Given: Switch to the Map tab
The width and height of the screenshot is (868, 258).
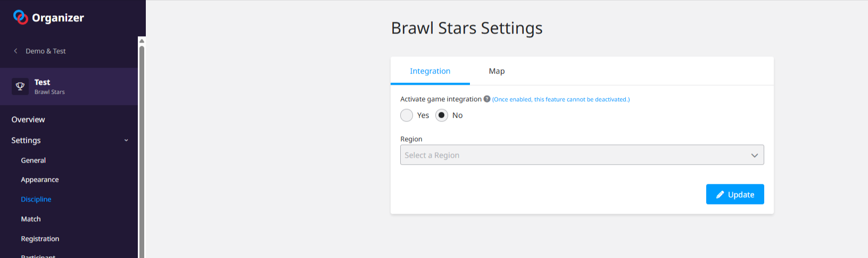Looking at the screenshot, I should (497, 71).
